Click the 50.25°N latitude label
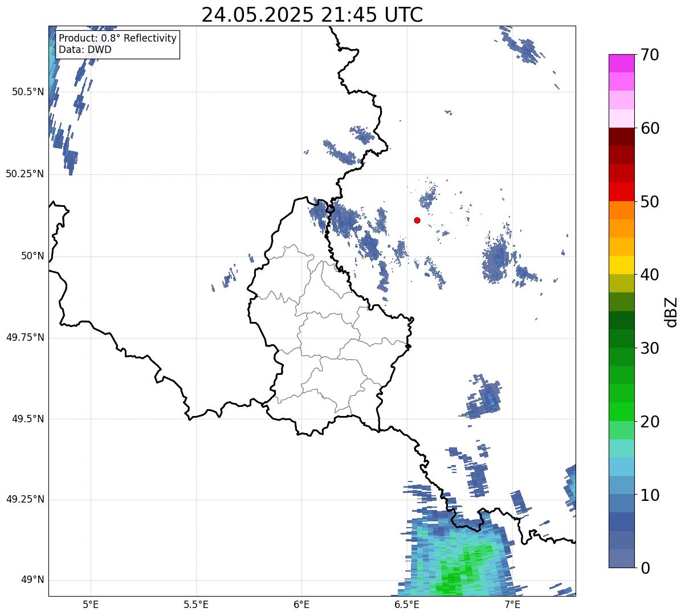685x616 pixels. click(25, 174)
